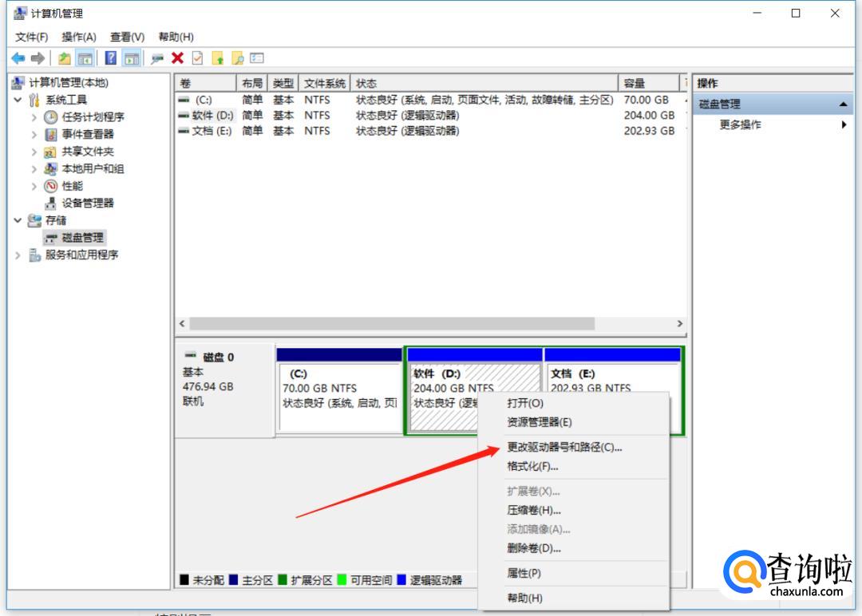This screenshot has width=862, height=616.
Task: Click the blue Help question mark icon
Action: coord(111,58)
